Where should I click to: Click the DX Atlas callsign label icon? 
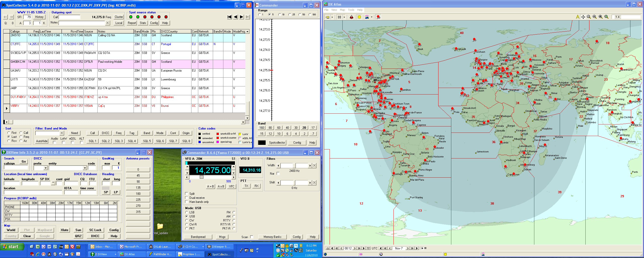(x=328, y=17)
